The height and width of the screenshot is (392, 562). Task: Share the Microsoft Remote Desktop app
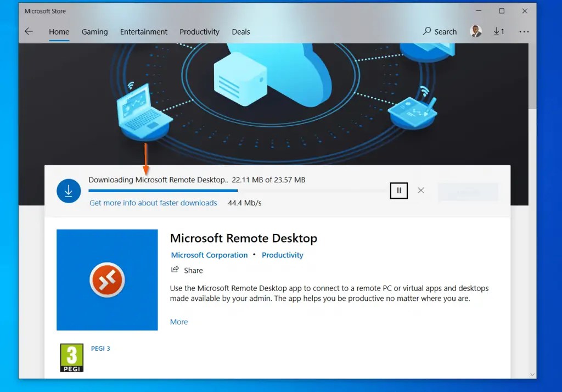pyautogui.click(x=187, y=270)
